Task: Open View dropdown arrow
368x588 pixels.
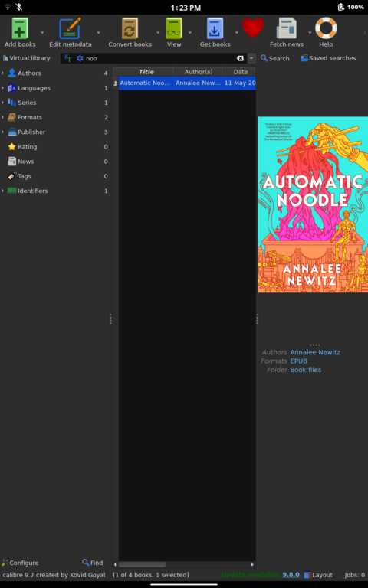Action: pos(189,33)
